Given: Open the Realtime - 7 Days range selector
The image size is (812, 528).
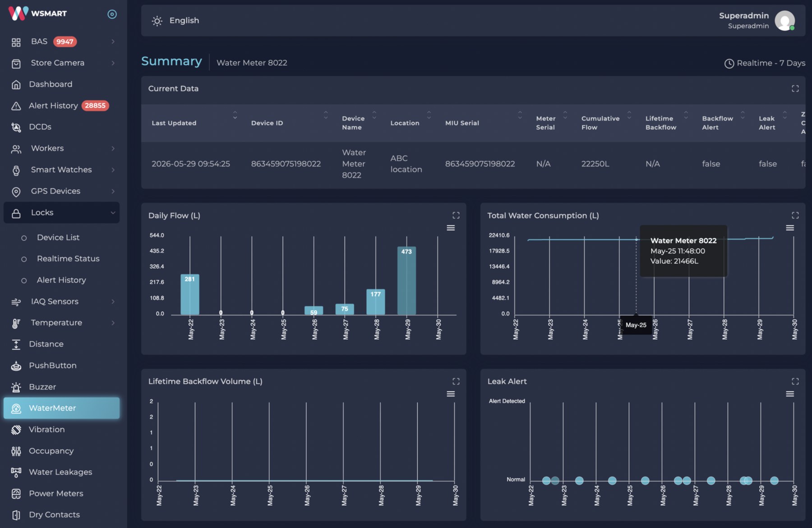Looking at the screenshot, I should [x=765, y=64].
